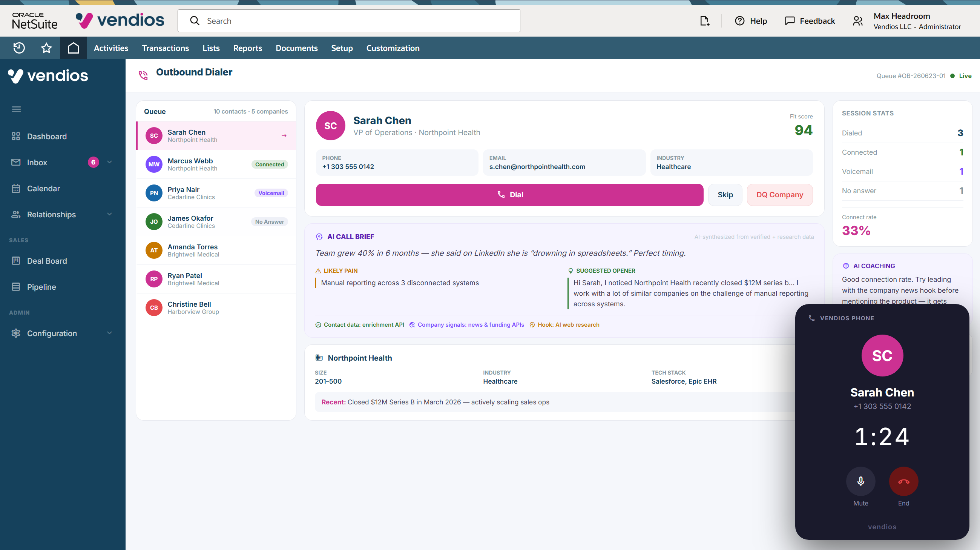The height and width of the screenshot is (550, 980).
Task: Click the Northpoint Health building icon
Action: tap(319, 358)
